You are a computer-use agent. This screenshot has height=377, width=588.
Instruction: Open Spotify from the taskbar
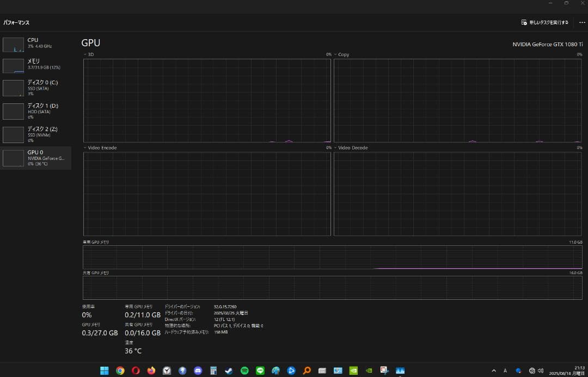click(244, 370)
